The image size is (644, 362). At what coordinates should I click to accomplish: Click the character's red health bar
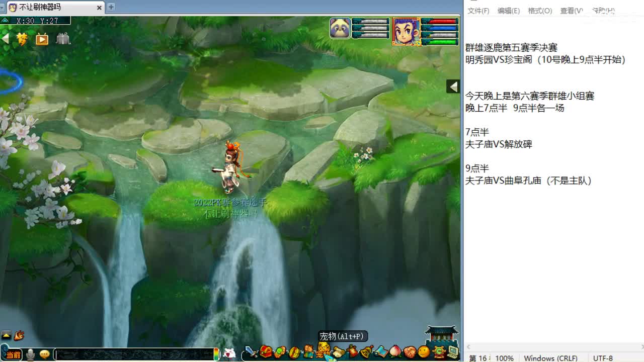coord(440,22)
